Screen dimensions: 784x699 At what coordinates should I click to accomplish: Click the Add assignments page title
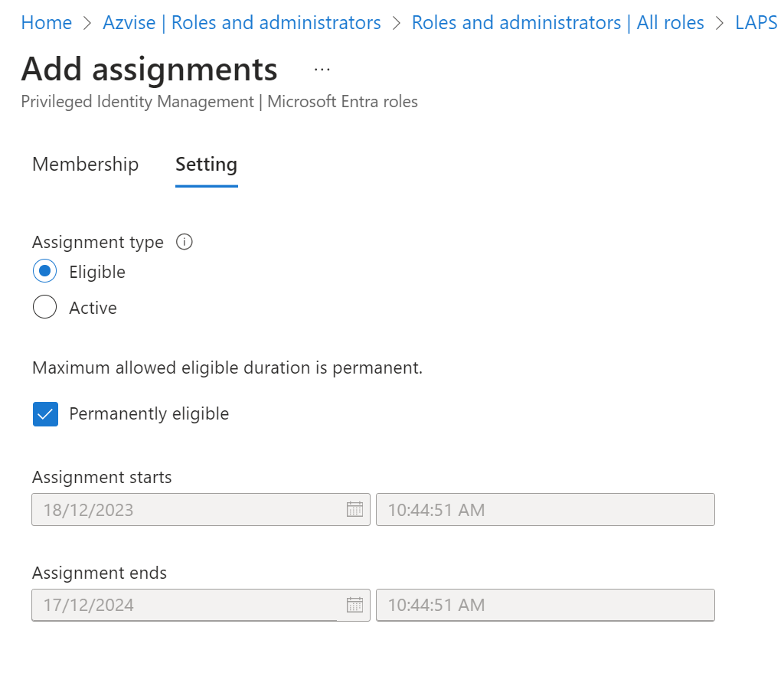click(149, 69)
